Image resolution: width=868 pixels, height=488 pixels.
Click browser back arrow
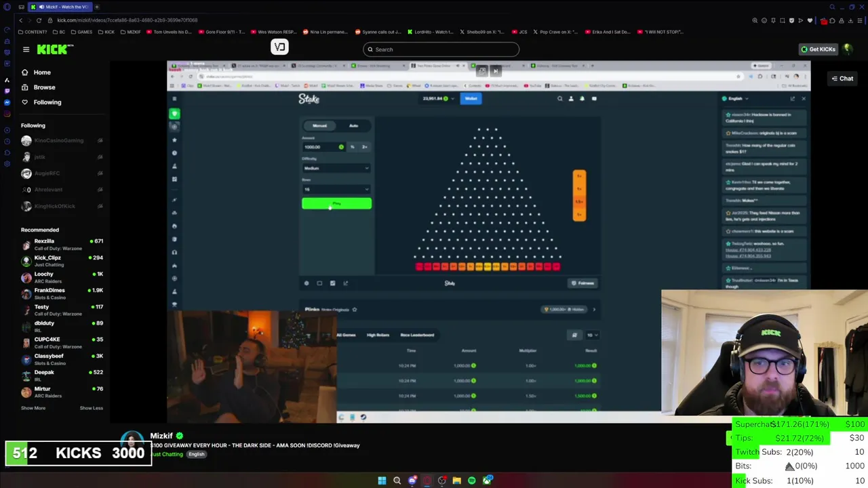(x=20, y=20)
